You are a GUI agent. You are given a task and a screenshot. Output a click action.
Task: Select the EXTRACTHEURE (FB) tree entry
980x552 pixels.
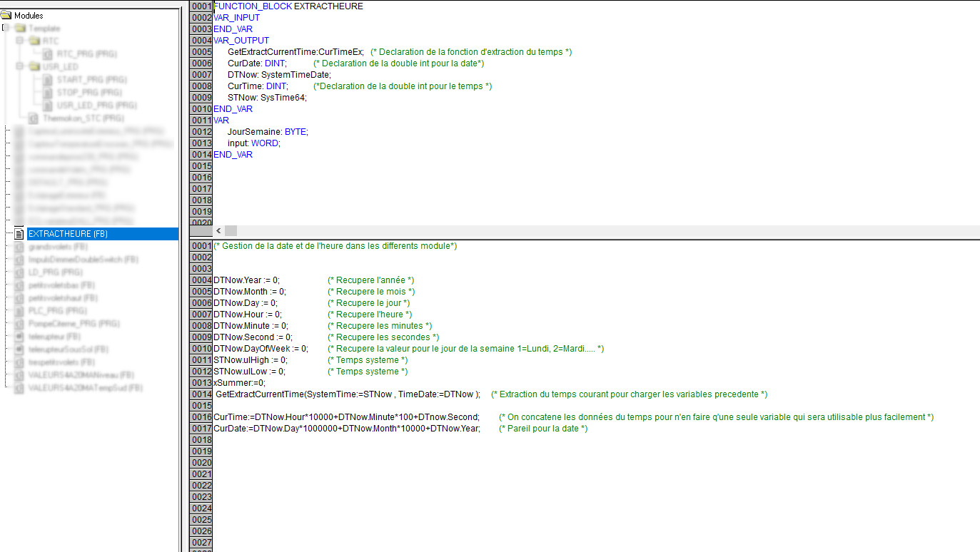[103, 233]
